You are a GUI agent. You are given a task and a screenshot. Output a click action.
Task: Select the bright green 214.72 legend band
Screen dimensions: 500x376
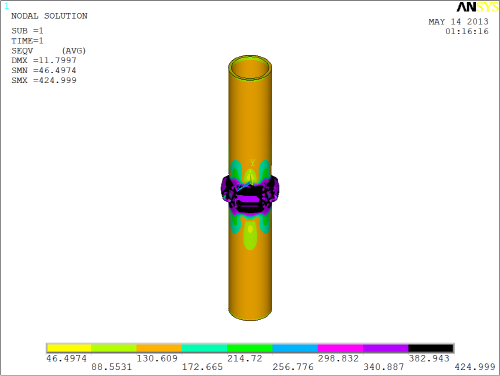tap(250, 348)
